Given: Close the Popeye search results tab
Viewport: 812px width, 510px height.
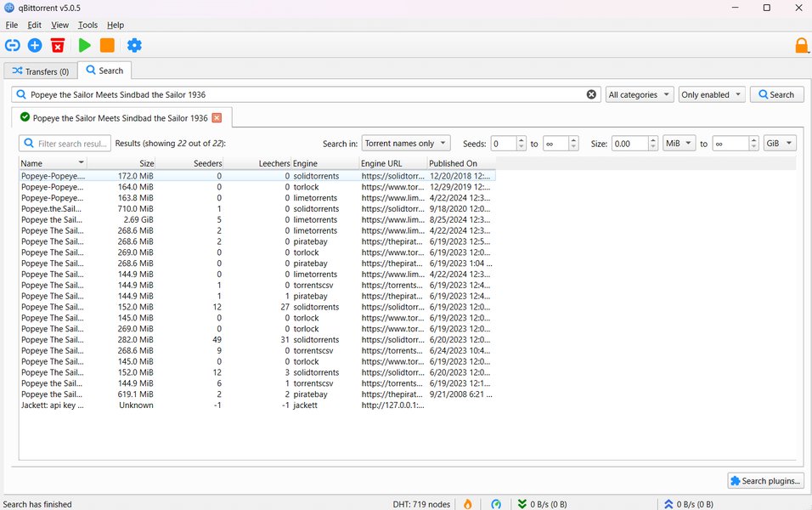Looking at the screenshot, I should coord(217,117).
